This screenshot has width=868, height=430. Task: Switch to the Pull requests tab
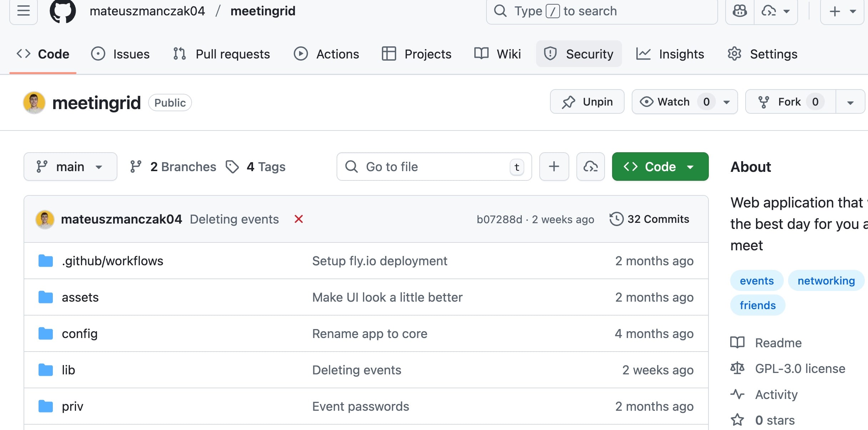(x=222, y=54)
